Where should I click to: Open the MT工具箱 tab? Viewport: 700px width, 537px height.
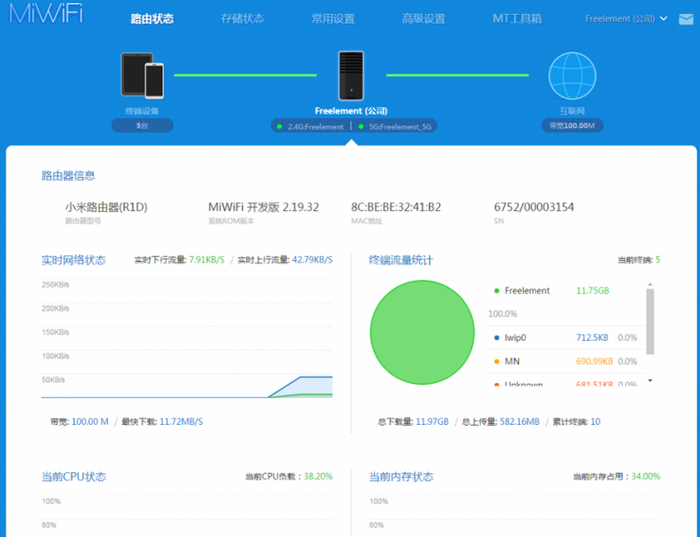click(517, 19)
